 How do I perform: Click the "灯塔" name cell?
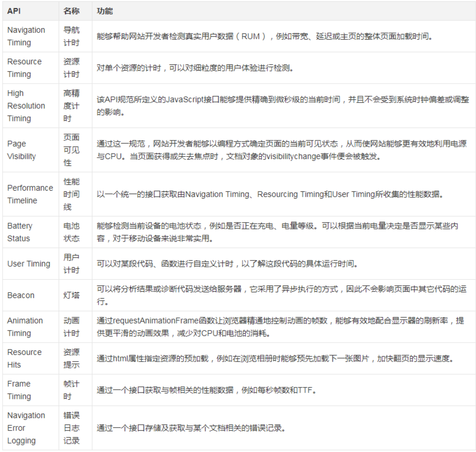pos(71,295)
